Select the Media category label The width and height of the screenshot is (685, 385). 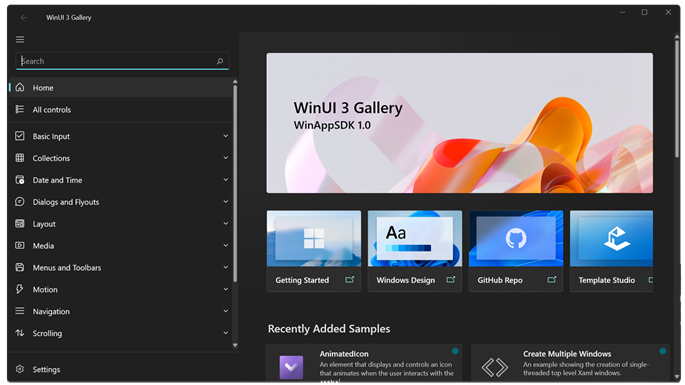coord(43,246)
